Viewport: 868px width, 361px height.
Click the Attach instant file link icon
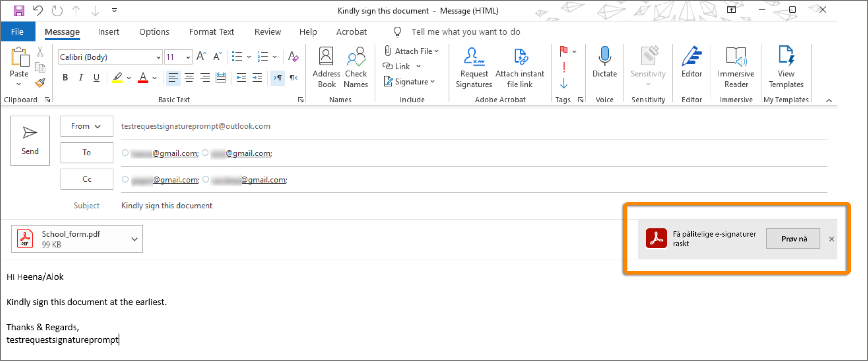(x=520, y=58)
